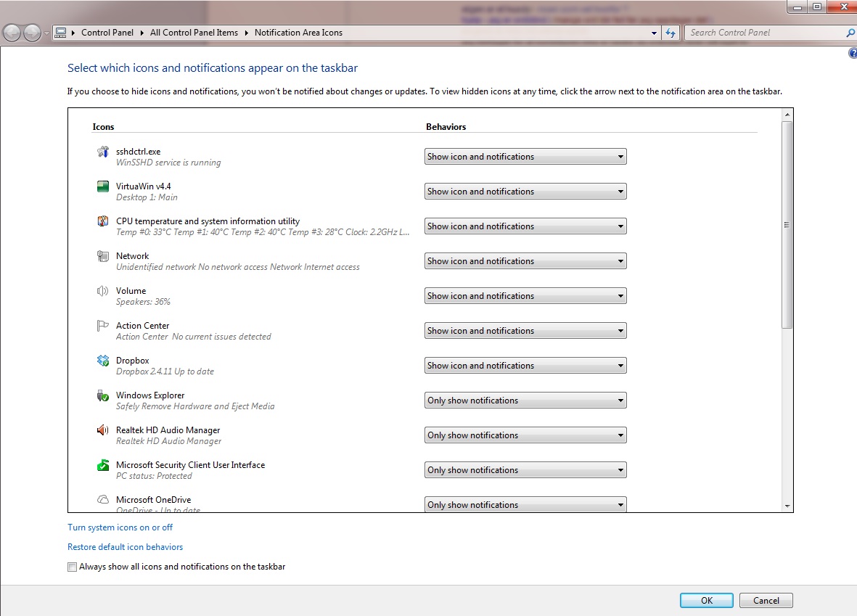Viewport: 857px width, 616px height.
Task: Open behavior dropdown for Dropbox
Action: click(x=525, y=366)
